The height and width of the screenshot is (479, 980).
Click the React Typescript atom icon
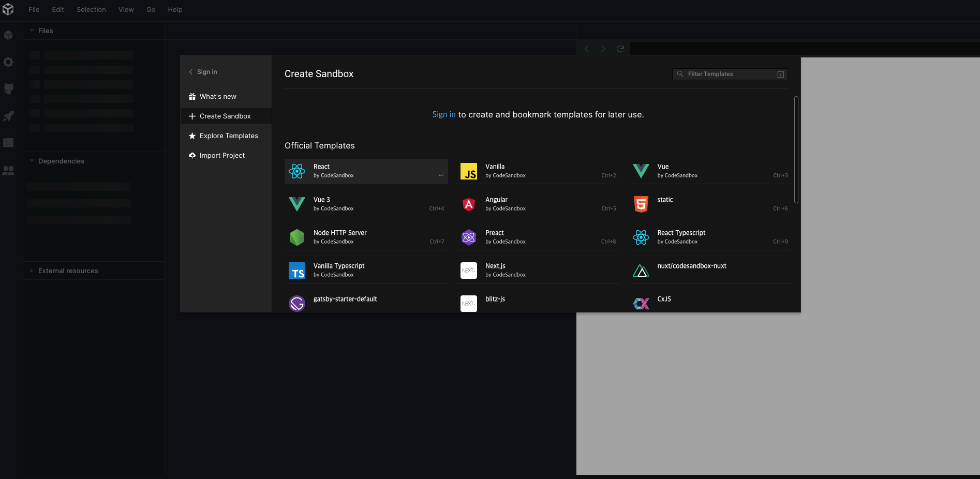pyautogui.click(x=641, y=237)
